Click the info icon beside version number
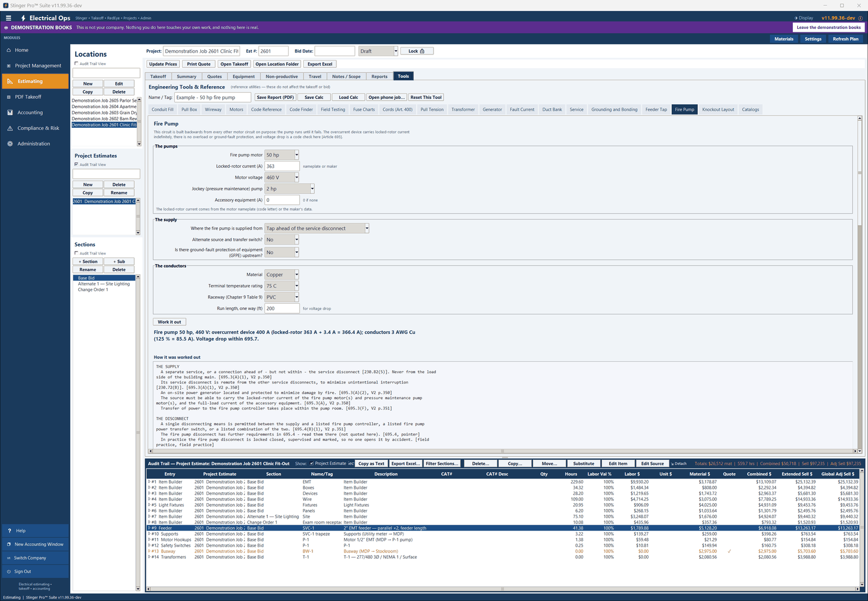 pyautogui.click(x=860, y=18)
